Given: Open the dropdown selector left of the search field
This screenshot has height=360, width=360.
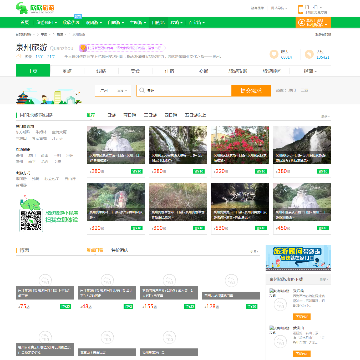Looking at the screenshot, I should click(x=113, y=90).
